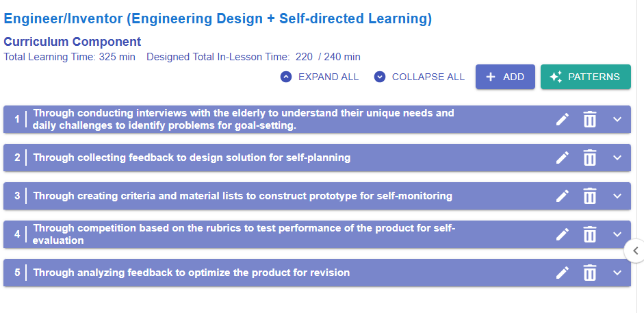Remove component 2 via its trash icon
The image size is (644, 313).
coord(590,158)
